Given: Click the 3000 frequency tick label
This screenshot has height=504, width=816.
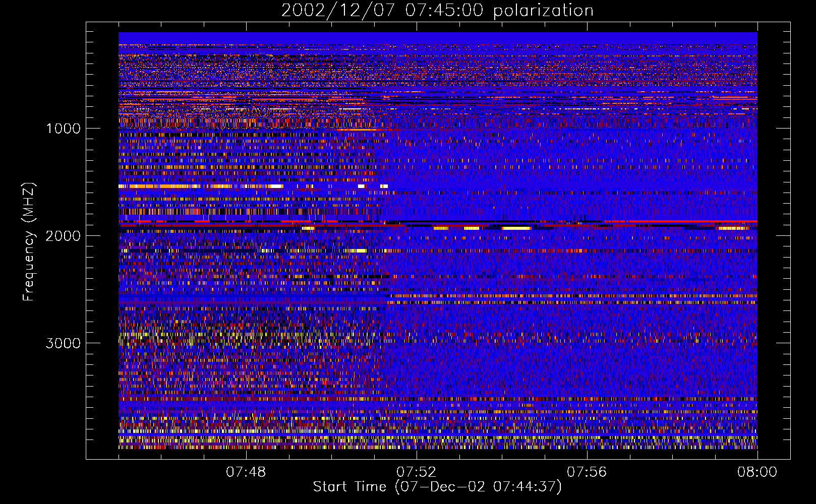Looking at the screenshot, I should pos(63,343).
